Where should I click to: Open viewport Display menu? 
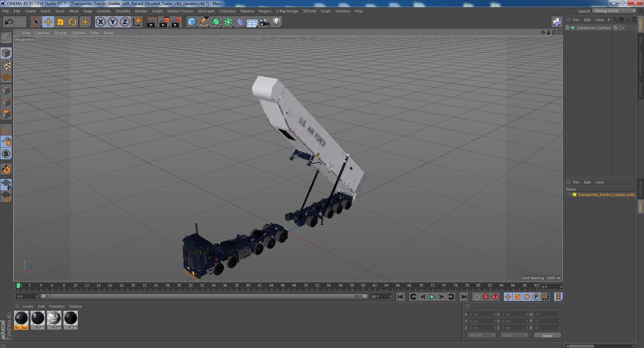point(60,33)
